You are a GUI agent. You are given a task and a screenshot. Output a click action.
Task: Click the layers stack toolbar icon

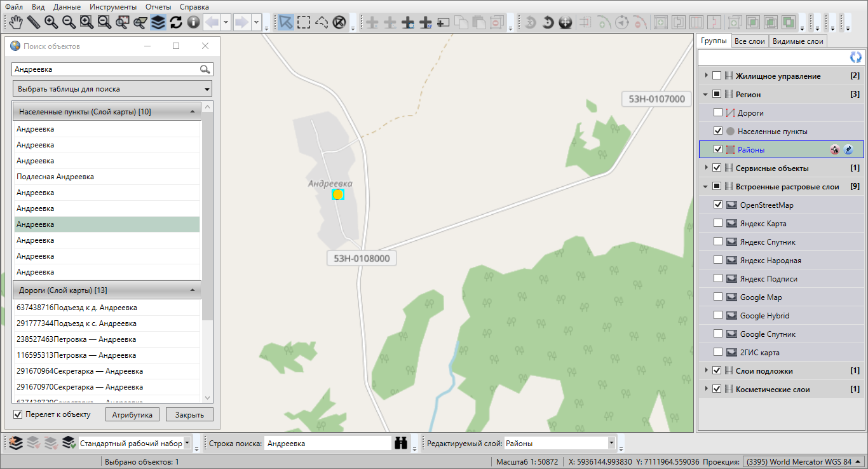158,23
